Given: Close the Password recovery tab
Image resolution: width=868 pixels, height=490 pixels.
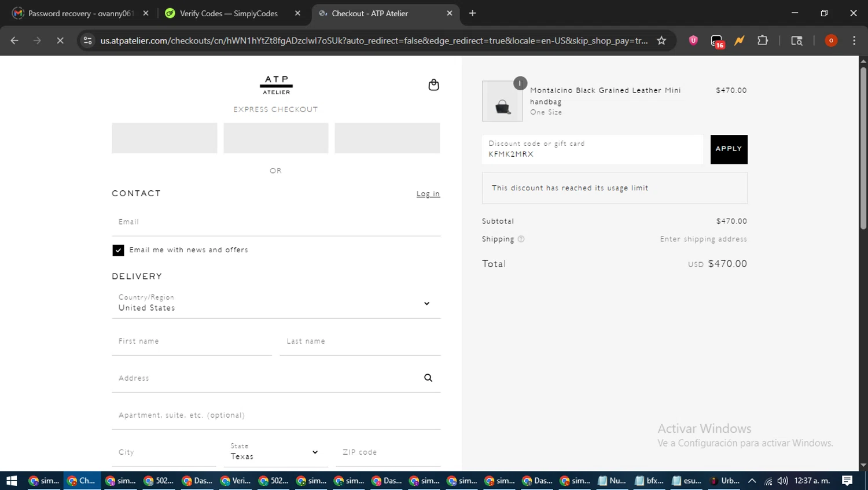Looking at the screenshot, I should (146, 13).
